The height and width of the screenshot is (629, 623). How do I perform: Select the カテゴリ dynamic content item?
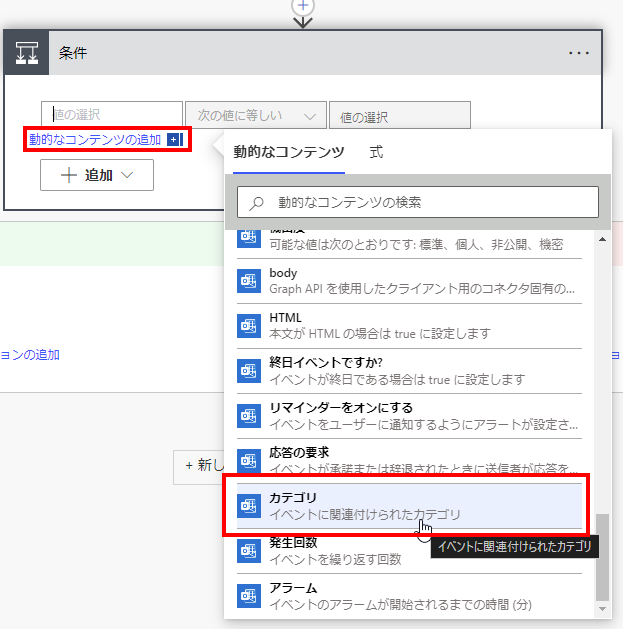coord(409,506)
